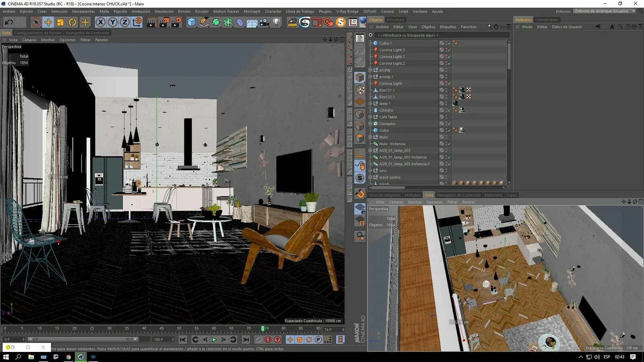Click the Camera creation icon in the toolbar

[x=263, y=22]
